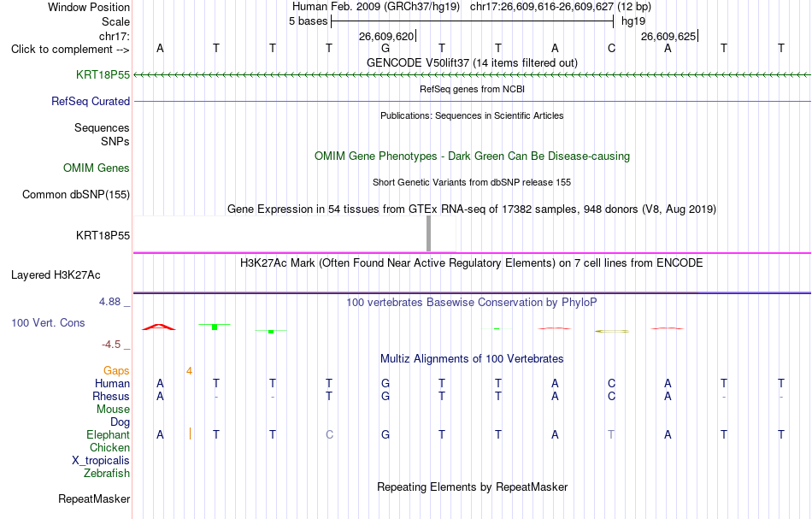Click the Window Position label
Image resolution: width=812 pixels, height=519 pixels.
[89, 8]
